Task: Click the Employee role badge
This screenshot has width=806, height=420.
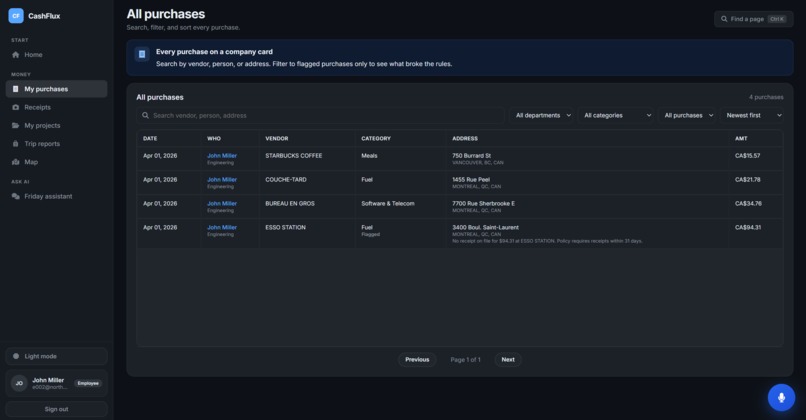Action: [88, 384]
